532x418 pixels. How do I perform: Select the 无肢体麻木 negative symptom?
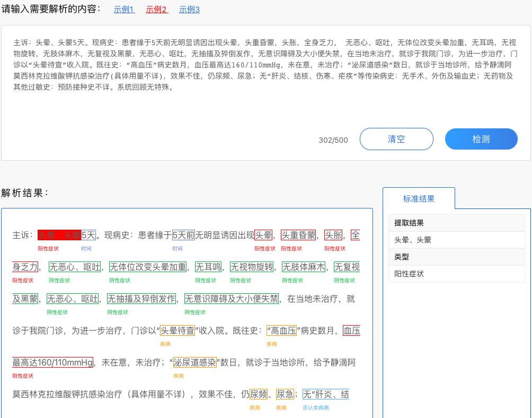click(x=304, y=267)
